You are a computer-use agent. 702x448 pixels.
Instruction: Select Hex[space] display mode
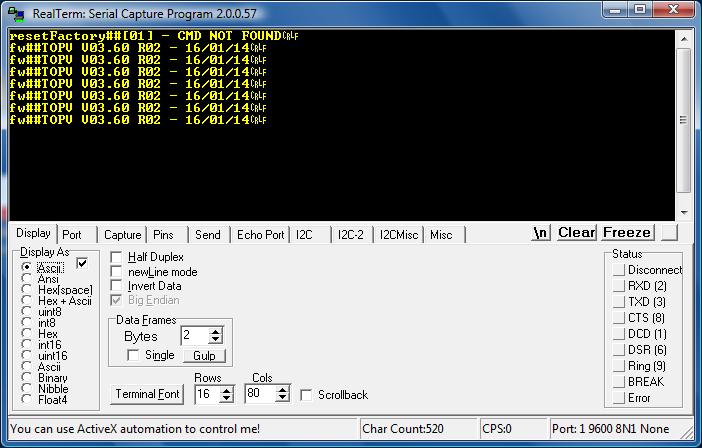pyautogui.click(x=26, y=290)
